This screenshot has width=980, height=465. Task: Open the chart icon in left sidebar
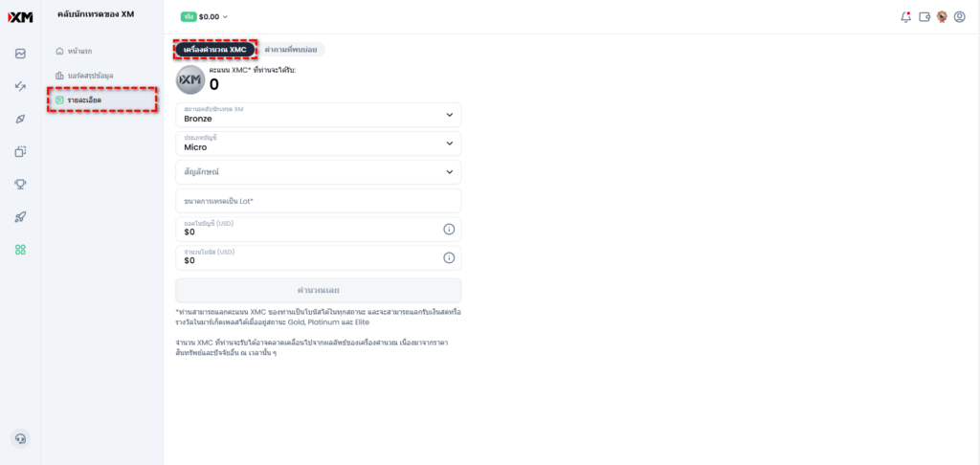tap(20, 54)
